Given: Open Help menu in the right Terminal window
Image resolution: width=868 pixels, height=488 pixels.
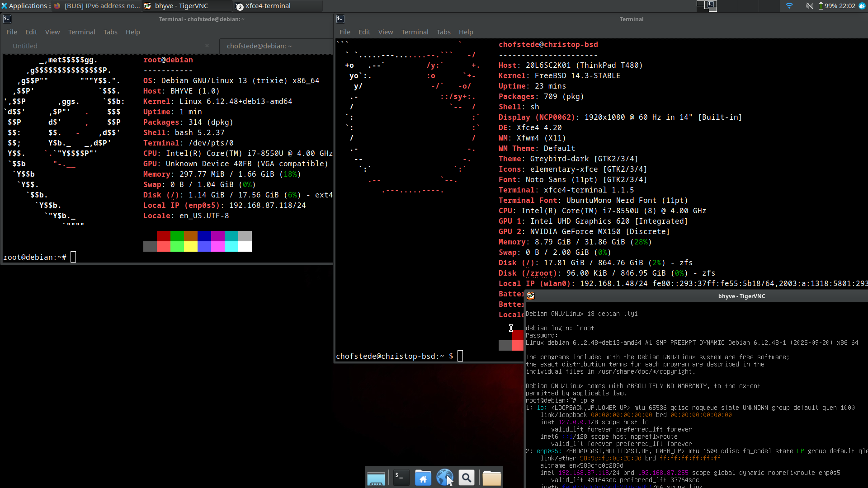Looking at the screenshot, I should coord(466,32).
